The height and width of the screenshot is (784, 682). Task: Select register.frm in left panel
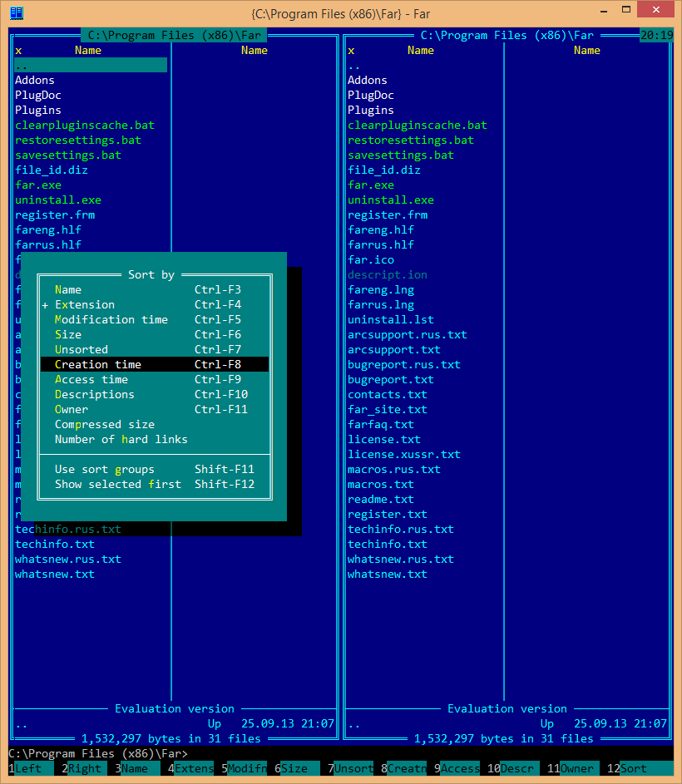(x=55, y=215)
